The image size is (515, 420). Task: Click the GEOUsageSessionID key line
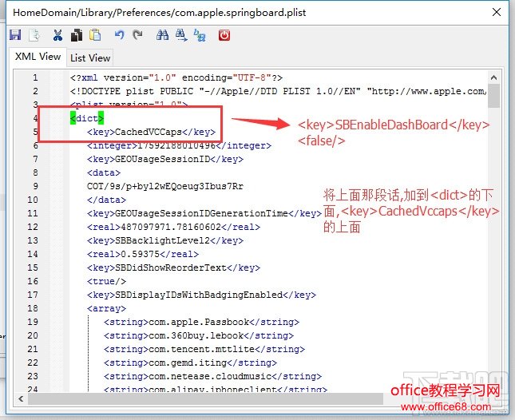tap(165, 159)
